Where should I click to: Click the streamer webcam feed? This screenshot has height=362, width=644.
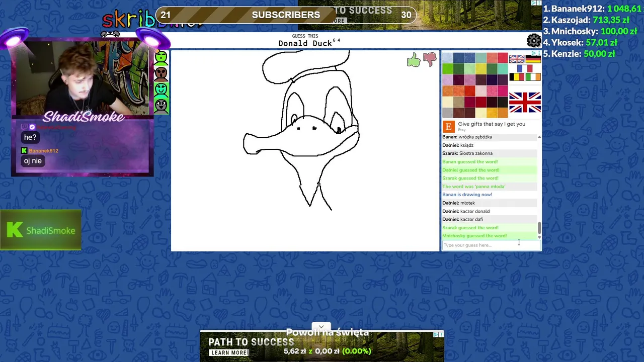[83, 78]
